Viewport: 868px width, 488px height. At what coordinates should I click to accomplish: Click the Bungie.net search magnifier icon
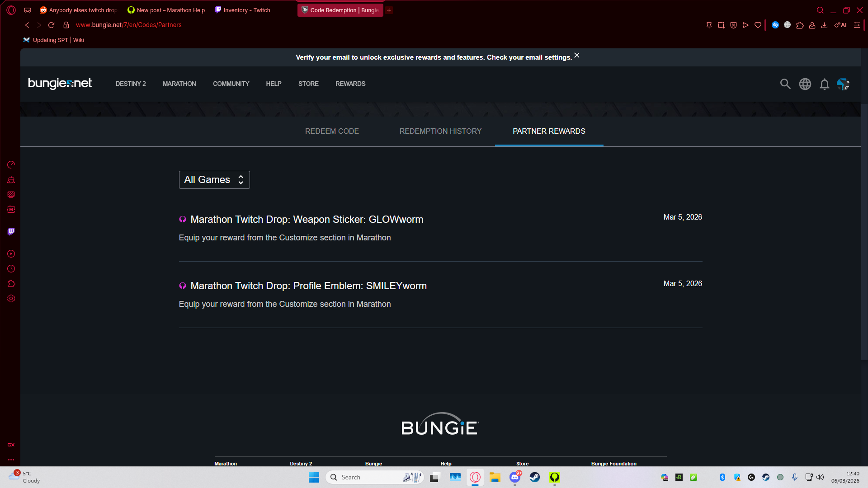785,84
